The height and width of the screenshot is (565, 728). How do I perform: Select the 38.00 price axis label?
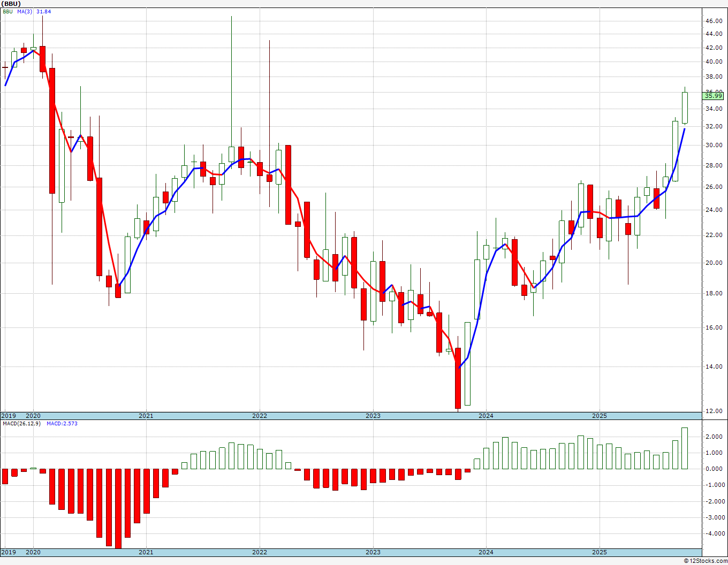714,77
